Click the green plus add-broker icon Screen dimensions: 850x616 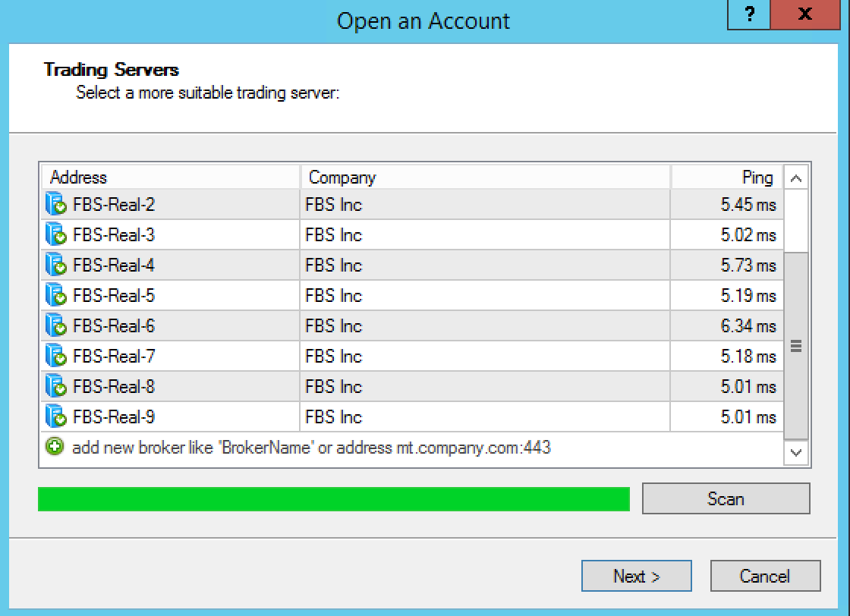coord(55,446)
